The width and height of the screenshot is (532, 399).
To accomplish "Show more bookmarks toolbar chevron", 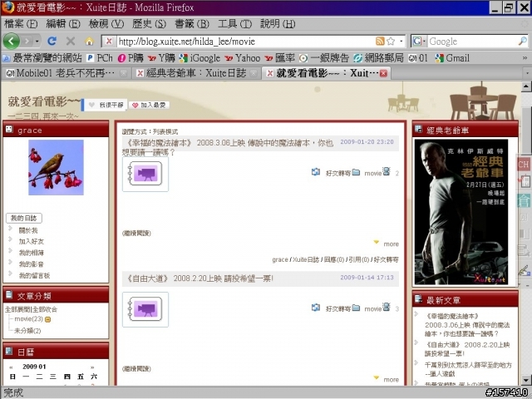I will (525, 58).
